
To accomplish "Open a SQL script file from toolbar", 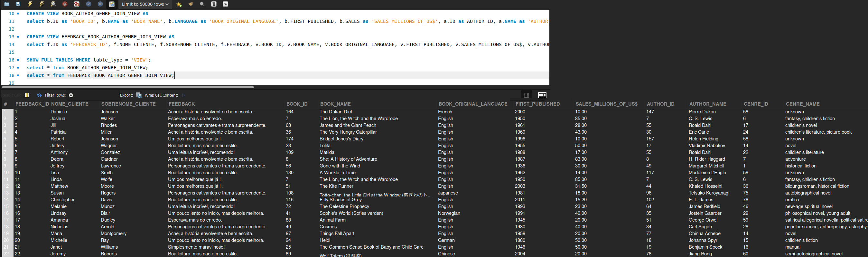I will coord(7,4).
